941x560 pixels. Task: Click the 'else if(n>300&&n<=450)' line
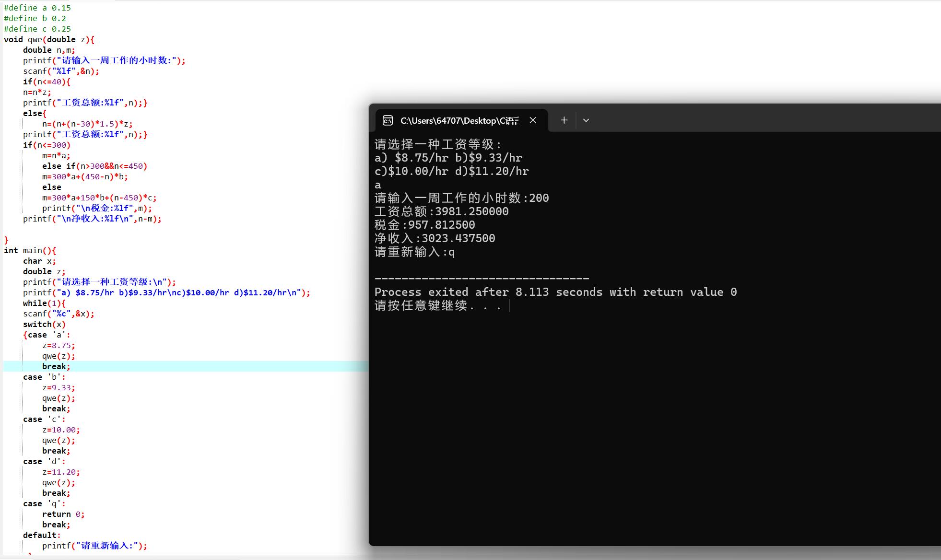pyautogui.click(x=94, y=166)
